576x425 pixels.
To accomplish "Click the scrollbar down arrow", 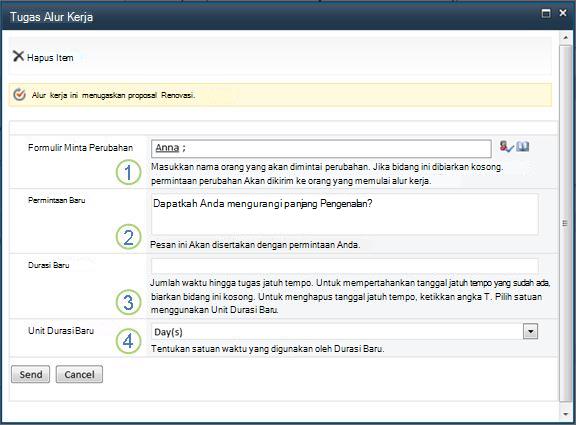I will [565, 414].
